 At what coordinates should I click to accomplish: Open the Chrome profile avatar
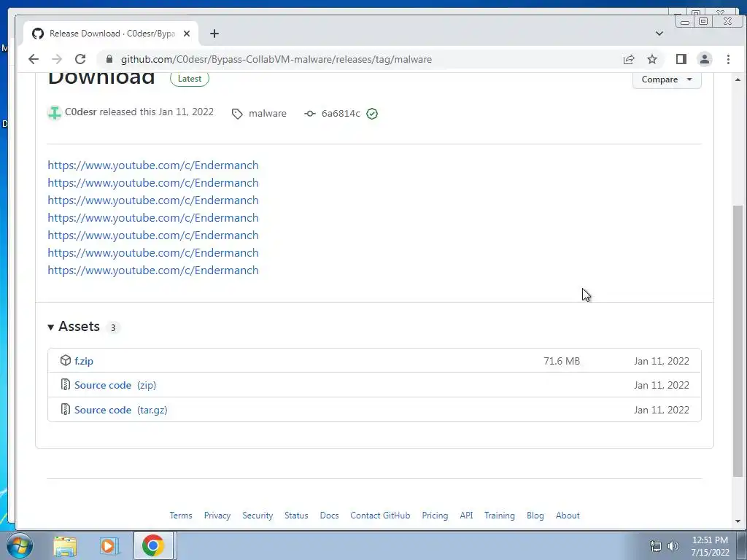tap(705, 59)
